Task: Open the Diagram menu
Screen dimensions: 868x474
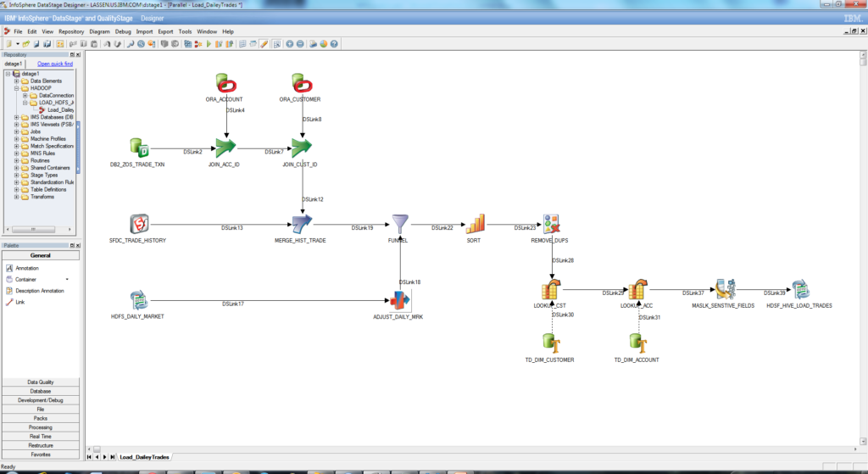Action: pyautogui.click(x=99, y=31)
